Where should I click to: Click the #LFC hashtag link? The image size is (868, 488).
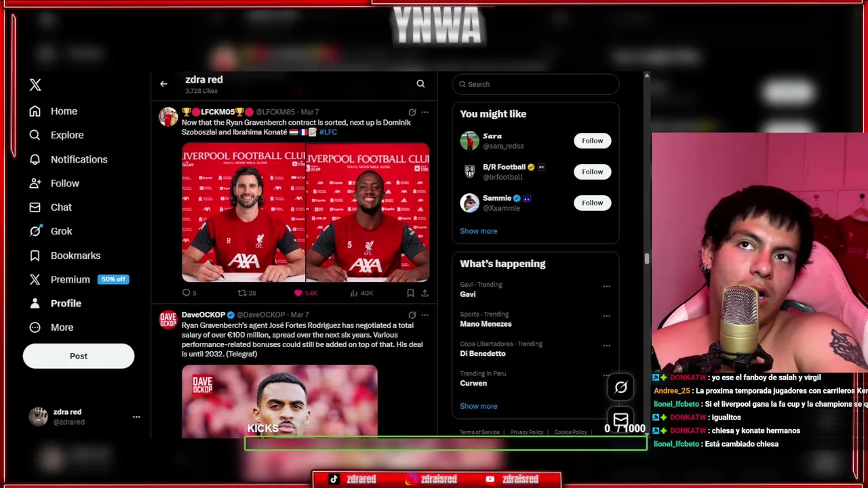coord(328,132)
